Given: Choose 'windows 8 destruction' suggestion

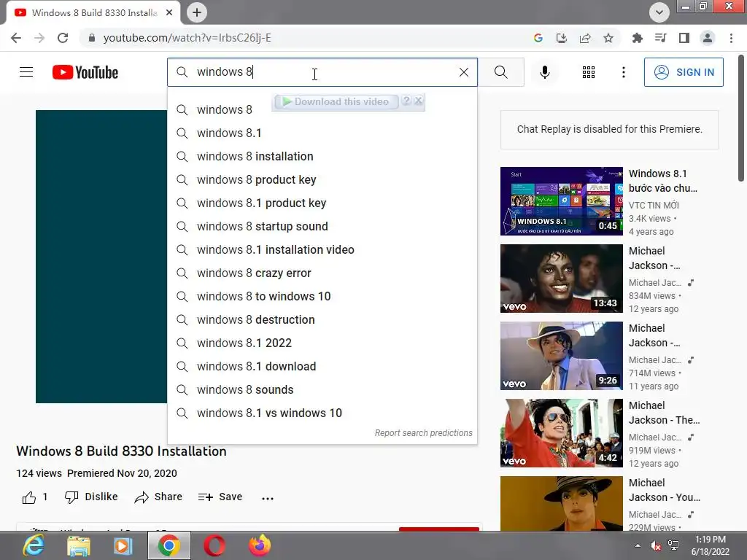Looking at the screenshot, I should (x=322, y=319).
